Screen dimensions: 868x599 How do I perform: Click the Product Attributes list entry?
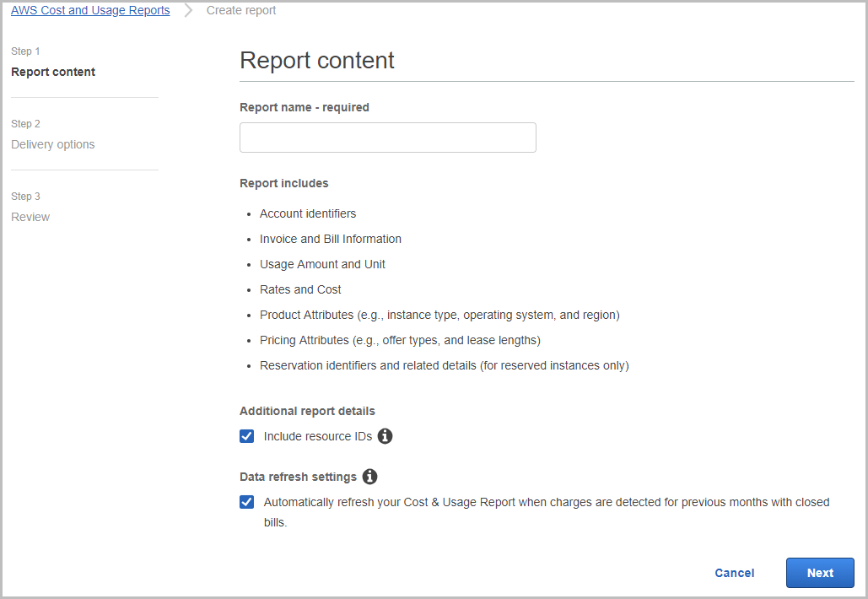(439, 315)
